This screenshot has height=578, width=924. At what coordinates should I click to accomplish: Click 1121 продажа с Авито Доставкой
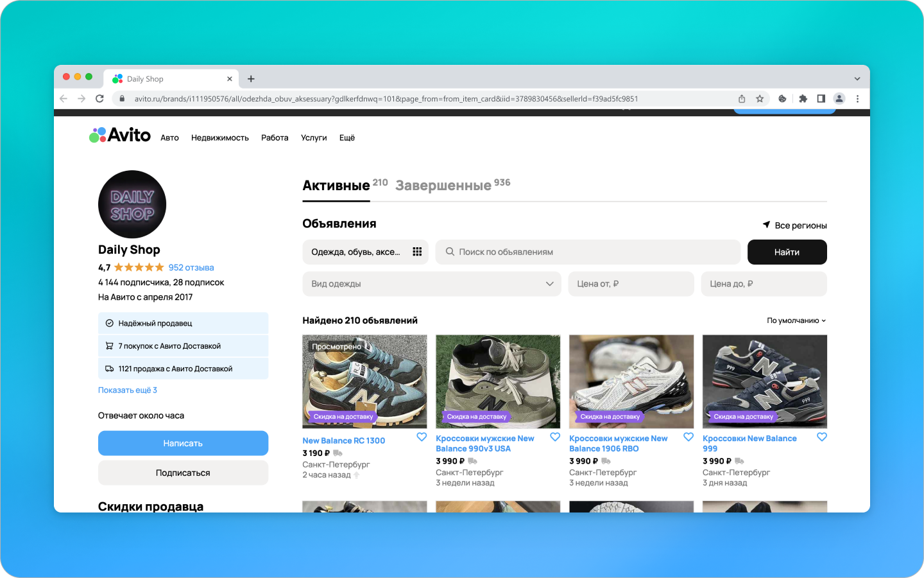click(183, 369)
